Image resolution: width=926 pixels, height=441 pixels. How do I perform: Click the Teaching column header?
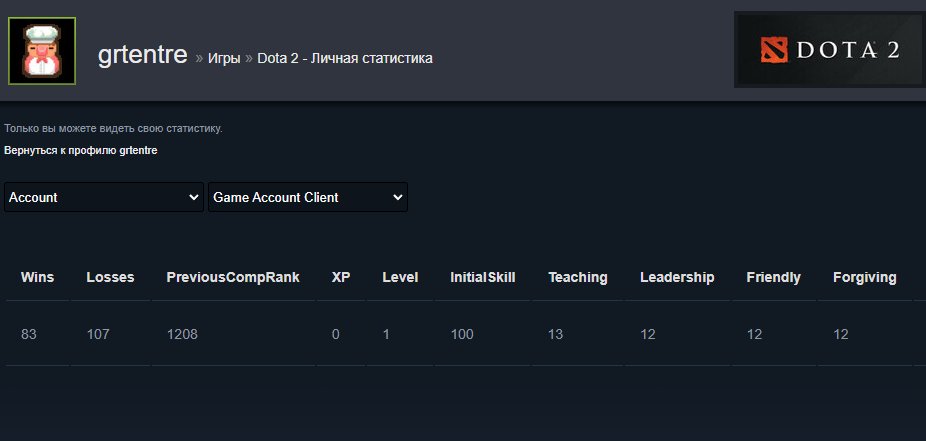pos(578,277)
